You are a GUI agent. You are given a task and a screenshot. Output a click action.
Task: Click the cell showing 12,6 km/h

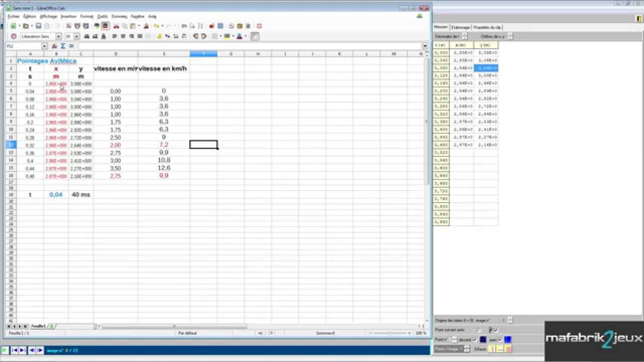coord(164,168)
